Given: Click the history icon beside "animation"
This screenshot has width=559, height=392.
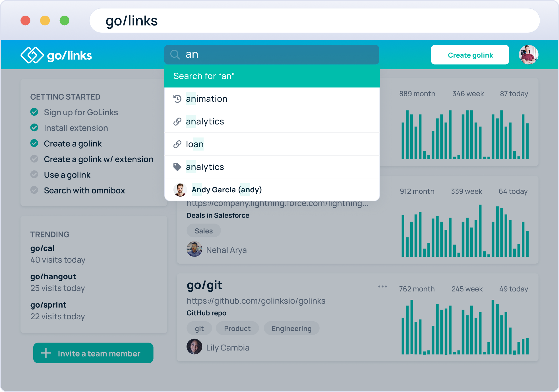Looking at the screenshot, I should pyautogui.click(x=178, y=99).
